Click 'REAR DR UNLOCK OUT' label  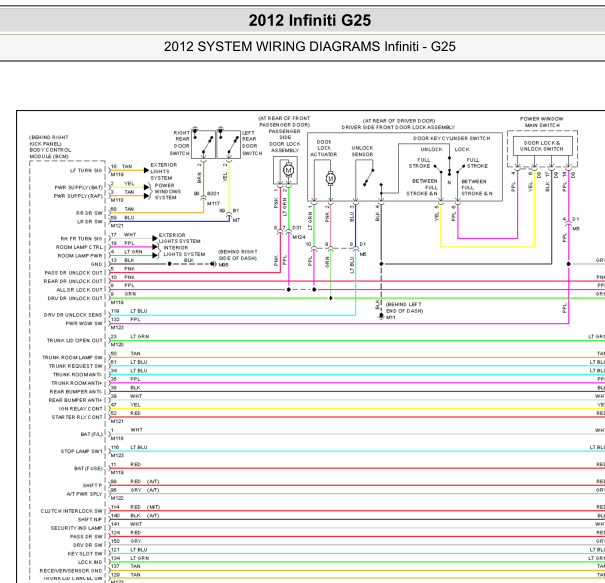point(73,281)
